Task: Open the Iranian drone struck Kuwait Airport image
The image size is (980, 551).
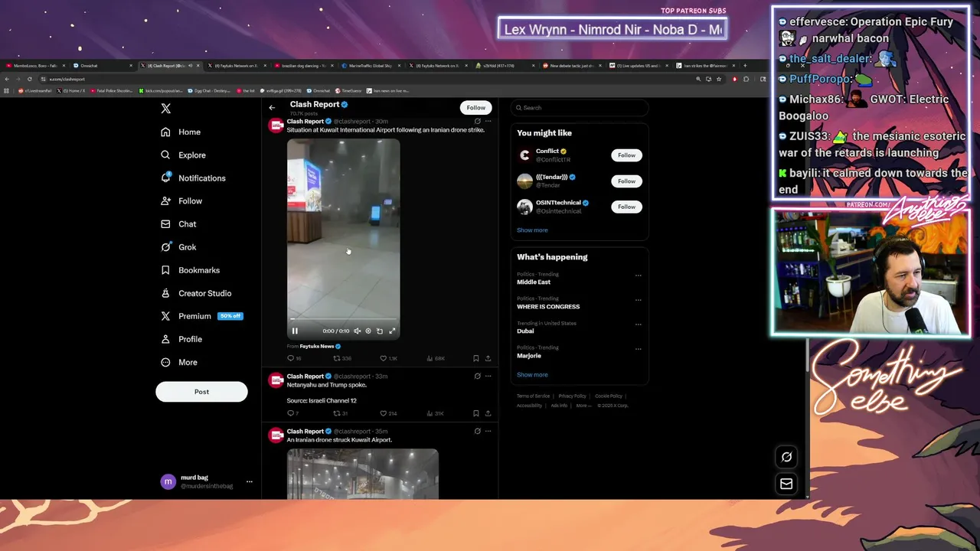Action: (x=363, y=474)
